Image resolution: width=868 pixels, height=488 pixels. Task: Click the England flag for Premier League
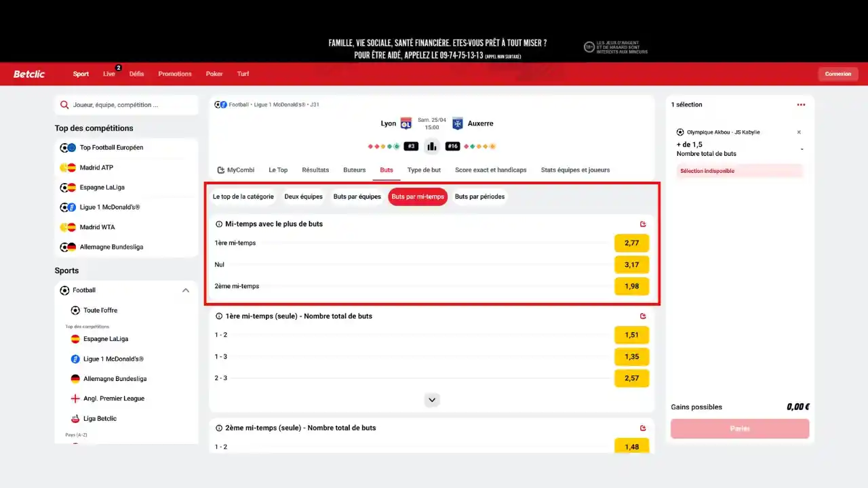pyautogui.click(x=75, y=399)
